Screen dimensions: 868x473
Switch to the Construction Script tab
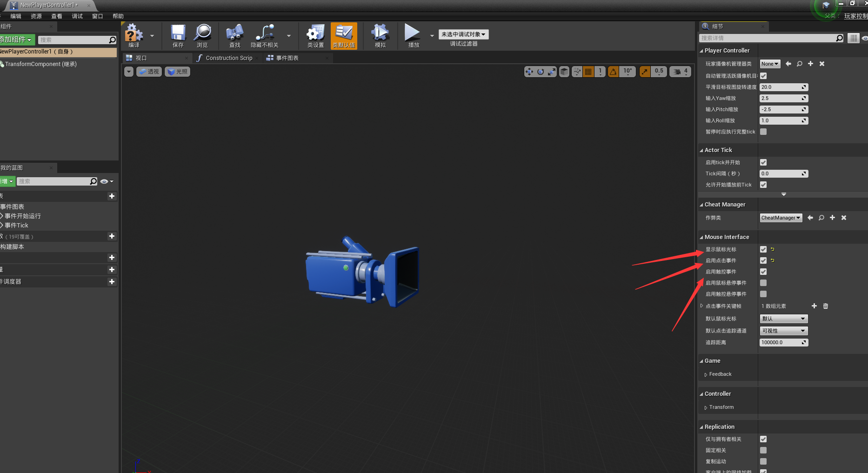point(228,58)
